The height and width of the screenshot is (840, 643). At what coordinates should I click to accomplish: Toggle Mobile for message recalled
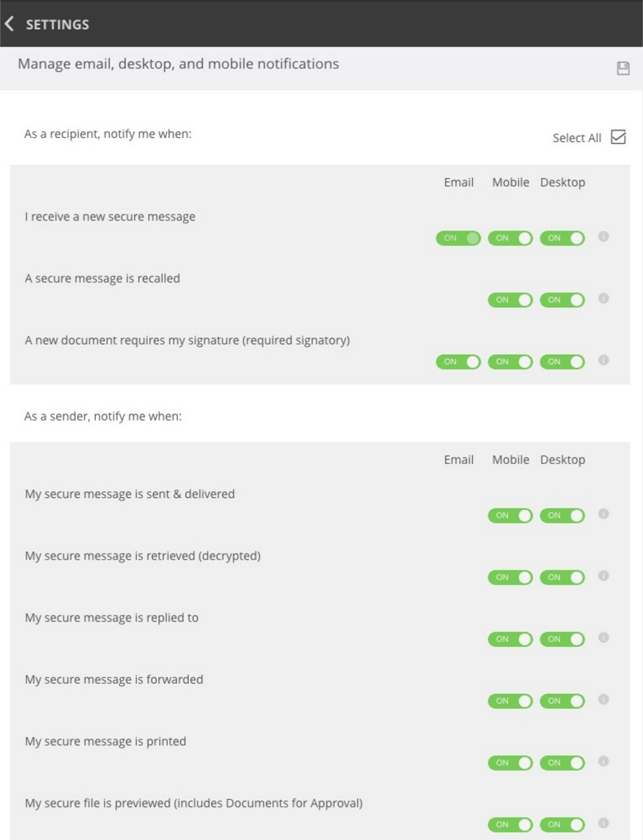click(511, 300)
